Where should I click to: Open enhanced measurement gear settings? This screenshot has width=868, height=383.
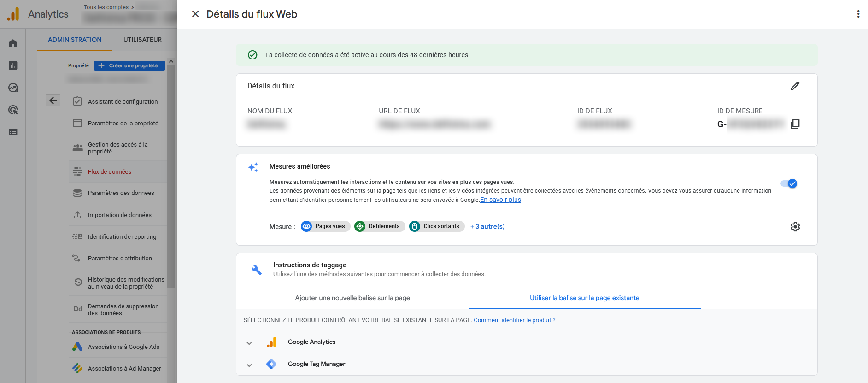(795, 227)
